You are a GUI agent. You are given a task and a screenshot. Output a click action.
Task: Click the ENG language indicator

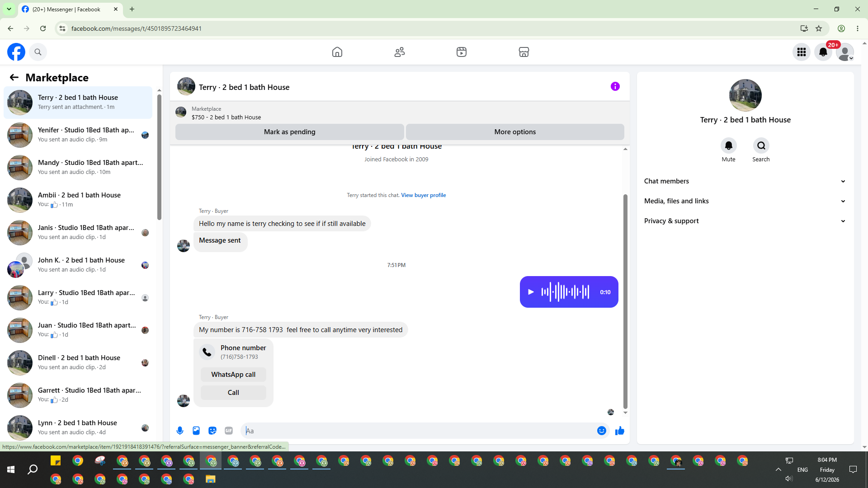click(x=802, y=470)
